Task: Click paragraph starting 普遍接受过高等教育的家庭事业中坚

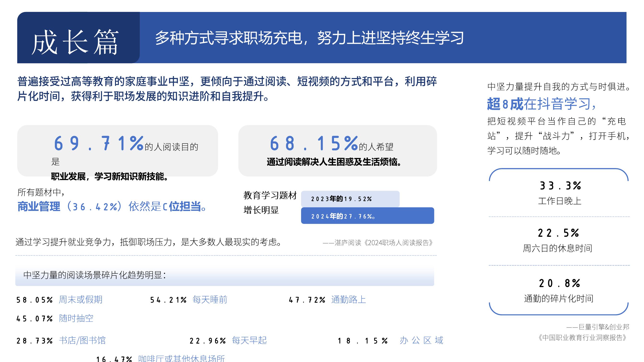Action: pyautogui.click(x=227, y=89)
